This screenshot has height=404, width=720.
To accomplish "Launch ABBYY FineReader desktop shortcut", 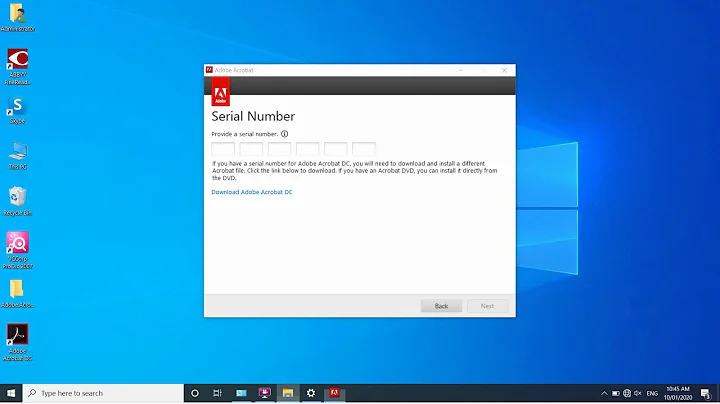I will (x=17, y=67).
